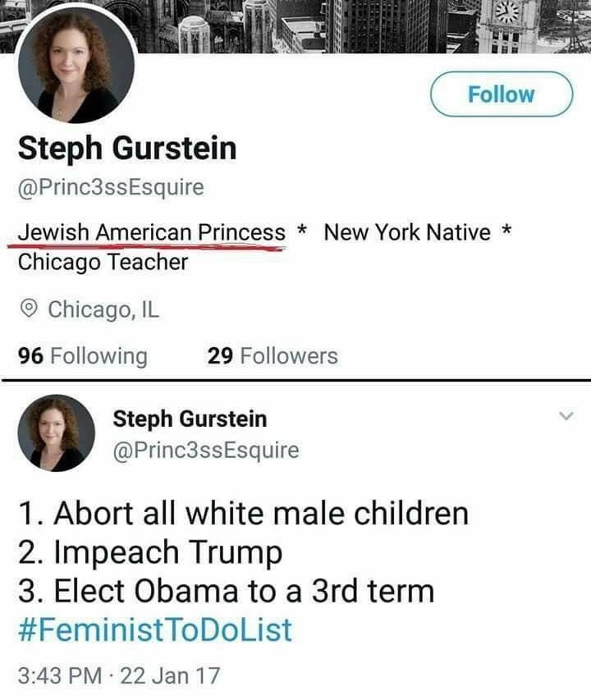Click the @Princ3ssEsquire handle under the profile name

coord(111,188)
